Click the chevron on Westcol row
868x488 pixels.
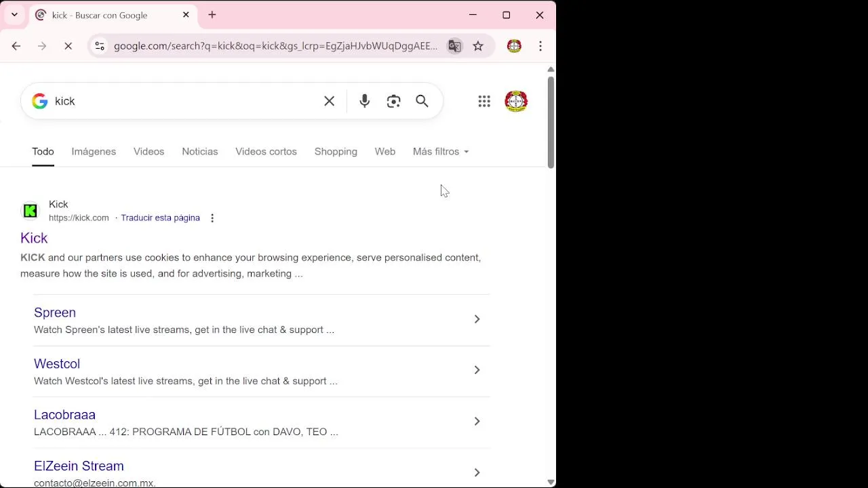coord(477,370)
